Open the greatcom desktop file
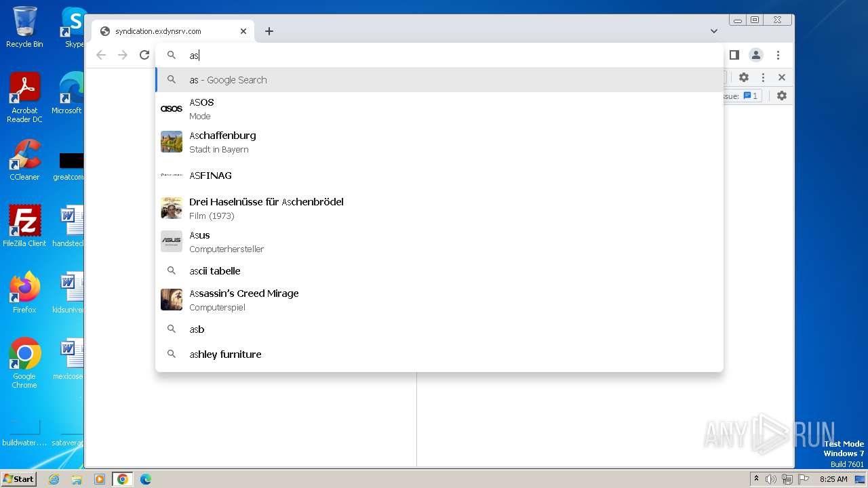This screenshot has height=488, width=868. pyautogui.click(x=69, y=167)
